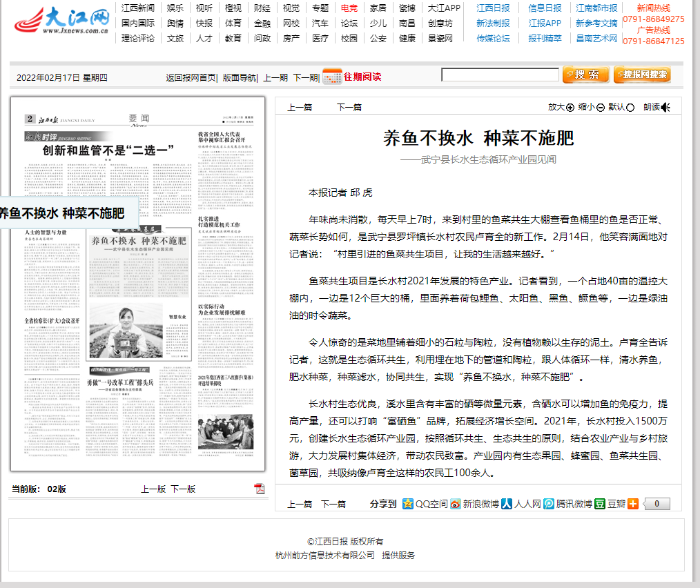This screenshot has width=700, height=588.
Task: Click the date 2022年02月17日 星期四
Action: coord(62,78)
